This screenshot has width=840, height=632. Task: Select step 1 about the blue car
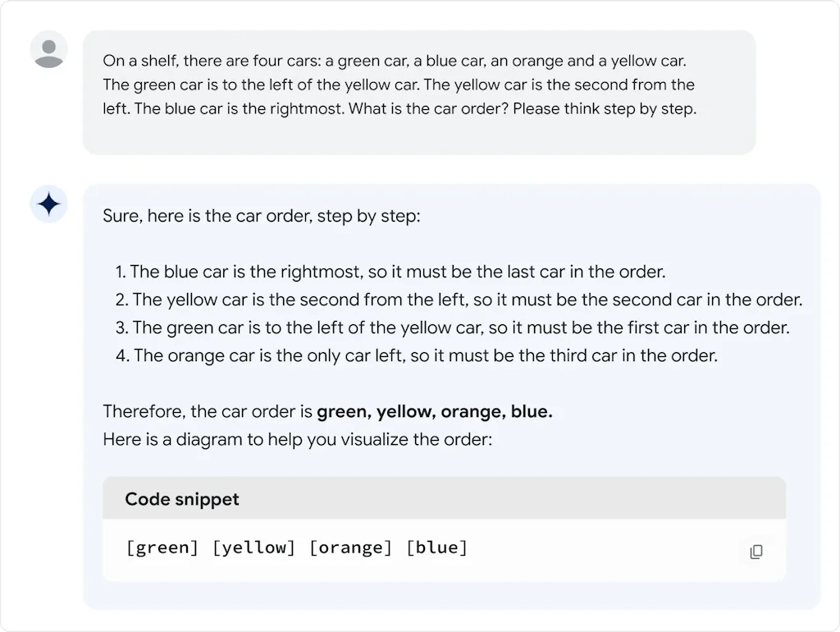pyautogui.click(x=394, y=272)
